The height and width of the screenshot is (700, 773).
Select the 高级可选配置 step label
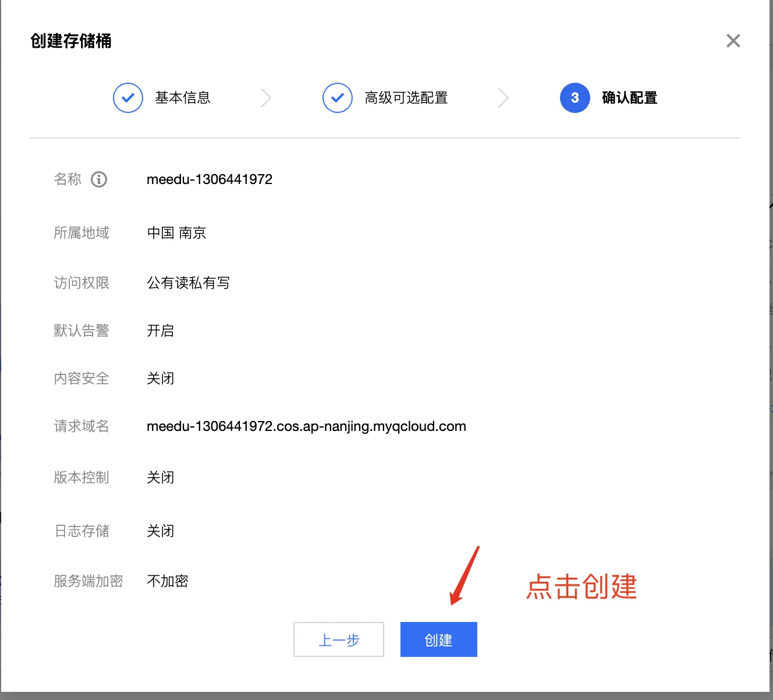(406, 98)
